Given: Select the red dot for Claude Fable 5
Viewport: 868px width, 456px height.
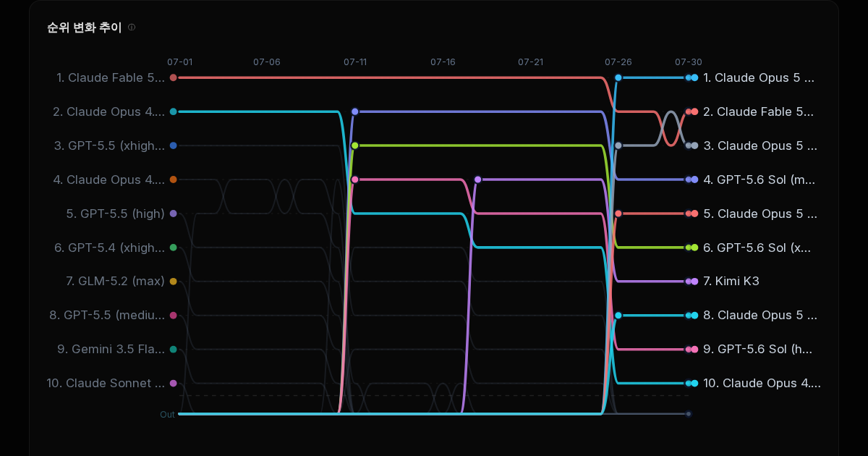Looking at the screenshot, I should [173, 77].
